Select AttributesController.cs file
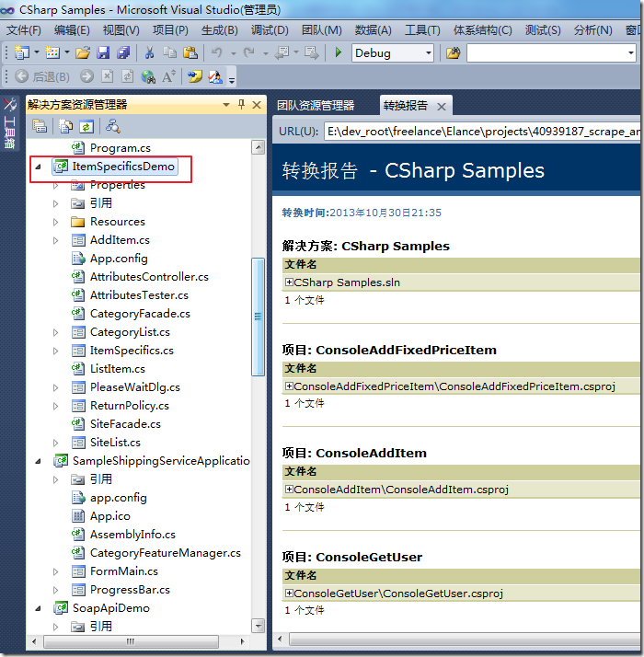The height and width of the screenshot is (657, 644). coord(149,277)
